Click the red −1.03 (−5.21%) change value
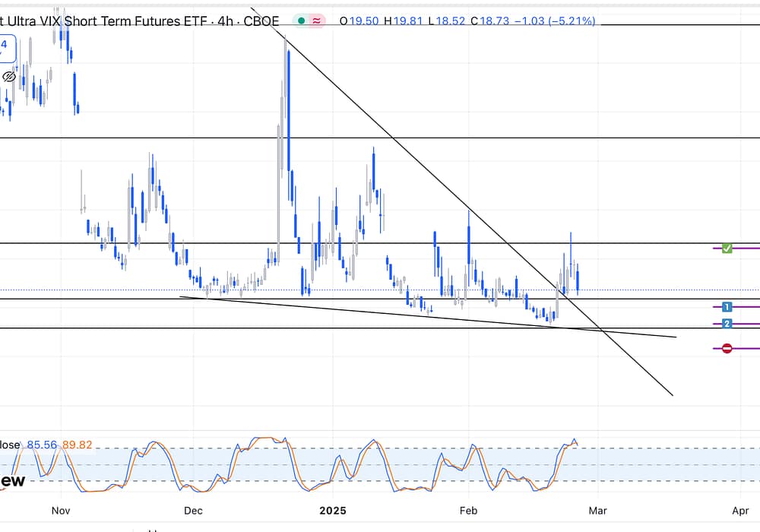This screenshot has width=760, height=532. coord(551,21)
